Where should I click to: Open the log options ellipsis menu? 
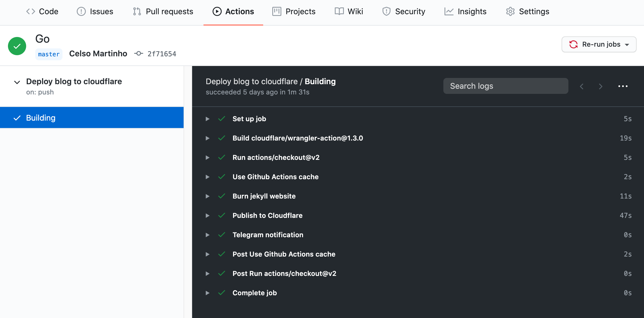coord(623,86)
